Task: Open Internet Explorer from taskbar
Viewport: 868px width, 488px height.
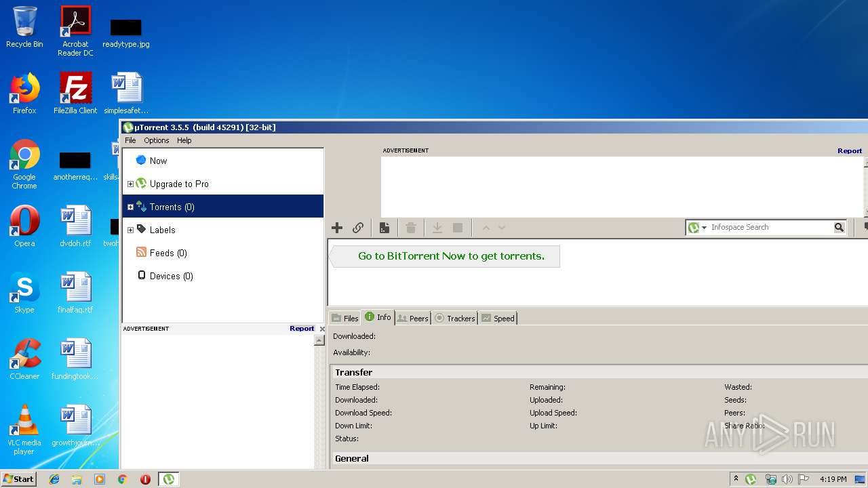Action: (54, 479)
